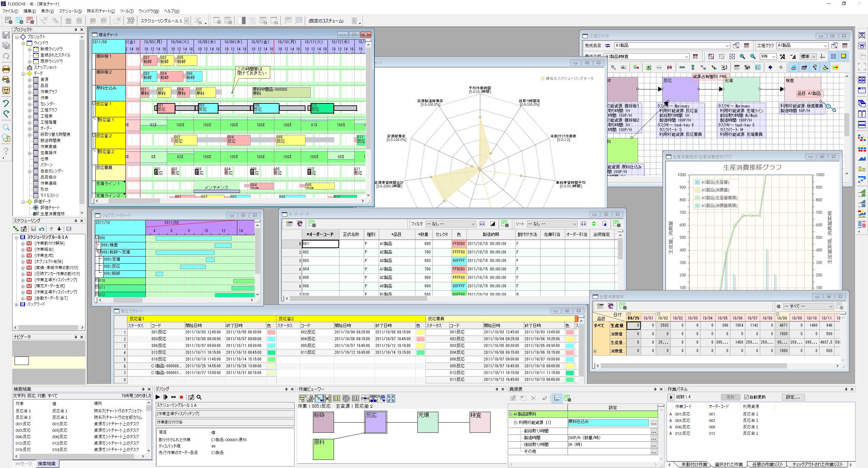
Task: Click the first scheduling settings icon in the main toolbar
Action: (x=9, y=21)
